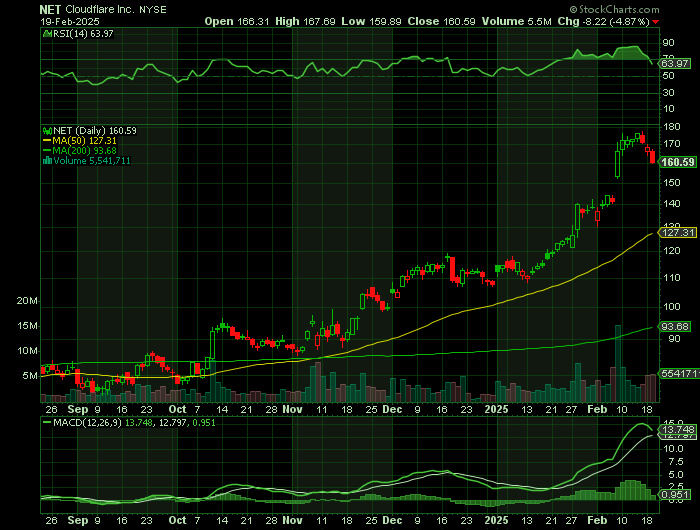Click the Low 159.89 value

pos(371,21)
